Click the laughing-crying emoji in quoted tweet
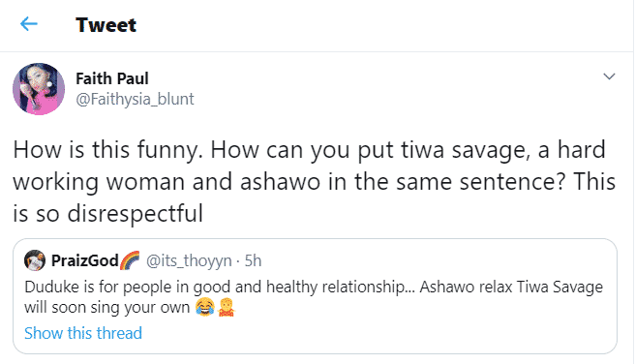Image resolution: width=635 pixels, height=364 pixels. (204, 307)
